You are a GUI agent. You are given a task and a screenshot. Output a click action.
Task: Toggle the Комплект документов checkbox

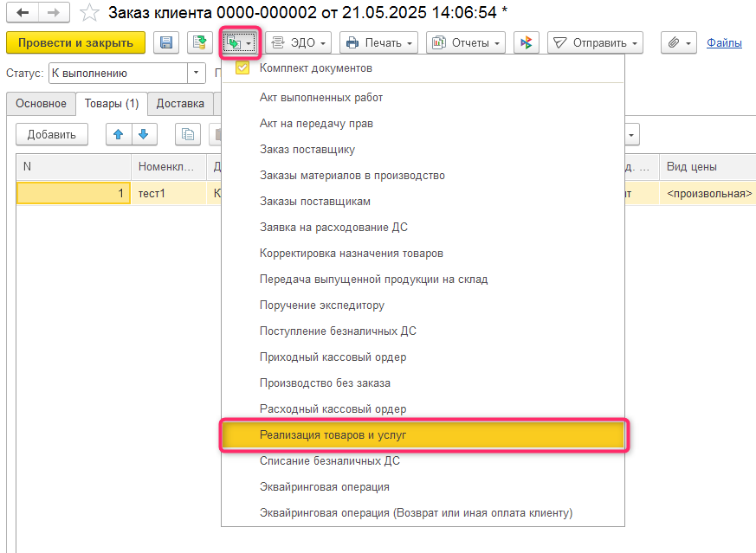[242, 68]
